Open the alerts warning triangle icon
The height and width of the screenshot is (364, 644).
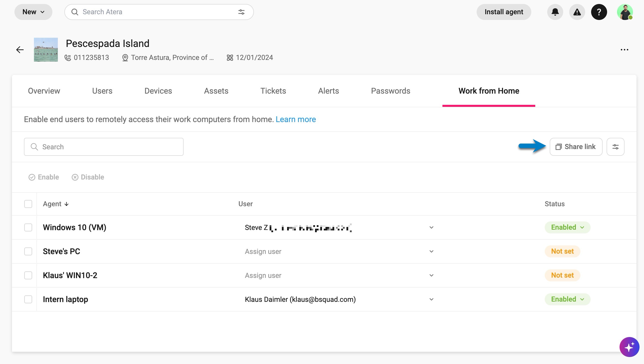577,12
